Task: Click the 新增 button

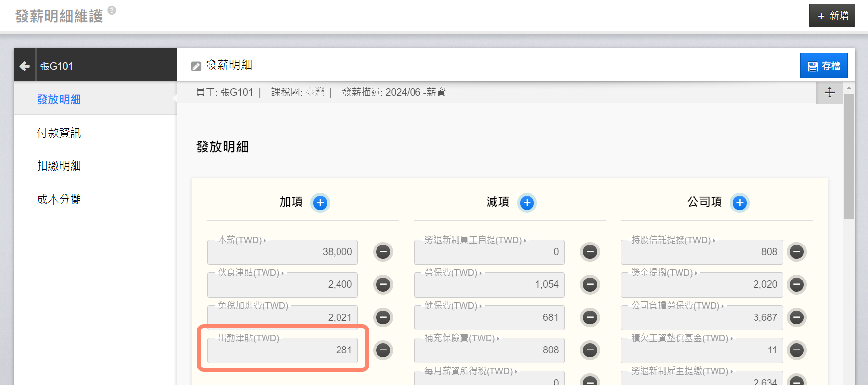Action: 832,16
